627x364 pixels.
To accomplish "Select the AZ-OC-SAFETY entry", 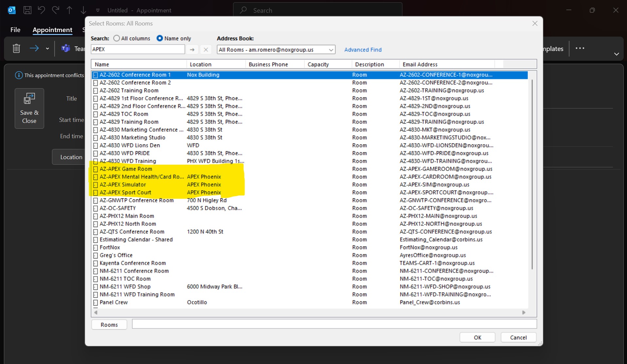I will click(310, 208).
